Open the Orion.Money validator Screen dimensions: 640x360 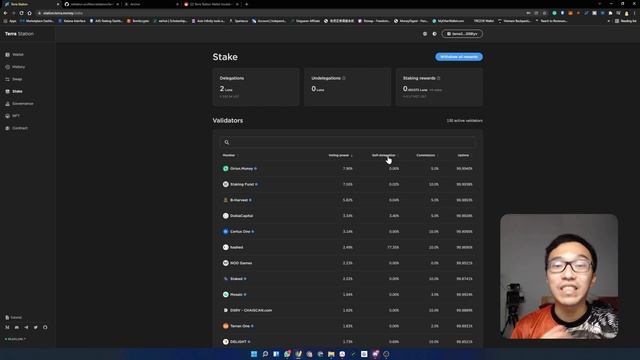[241, 169]
